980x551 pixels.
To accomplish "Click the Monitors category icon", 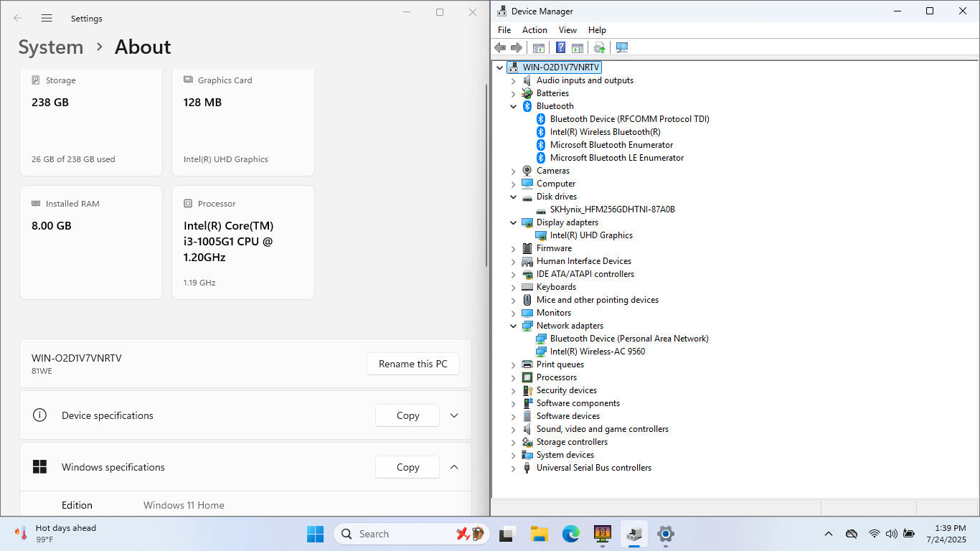I will 527,313.
